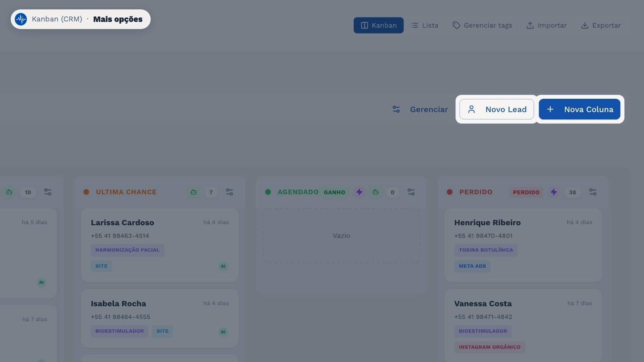This screenshot has width=644, height=362.
Task: Click BIOESTIMULADOR tag on Isabela Rocha card
Action: [119, 332]
